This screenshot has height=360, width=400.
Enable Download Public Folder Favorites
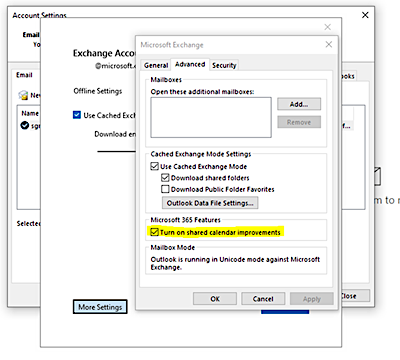[165, 189]
